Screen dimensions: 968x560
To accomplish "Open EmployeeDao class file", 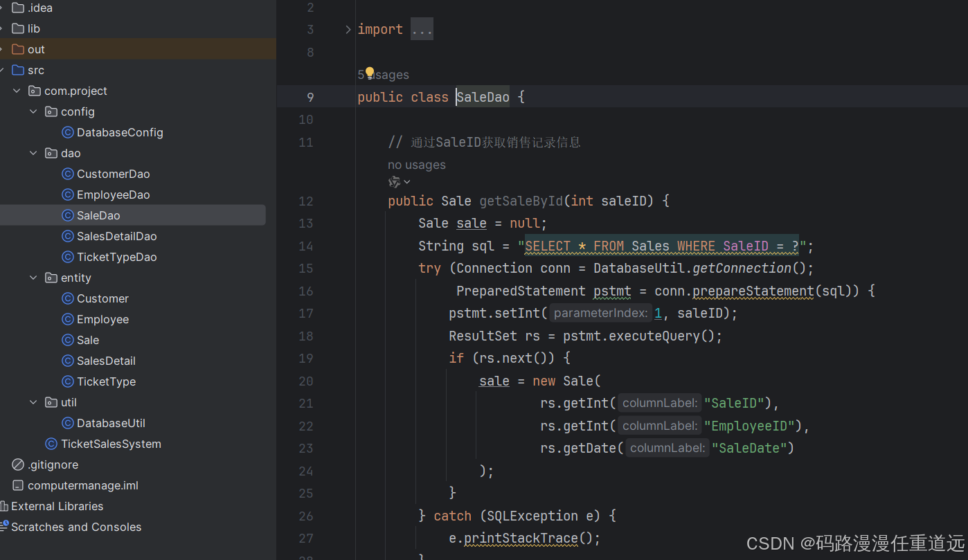I will (x=113, y=195).
